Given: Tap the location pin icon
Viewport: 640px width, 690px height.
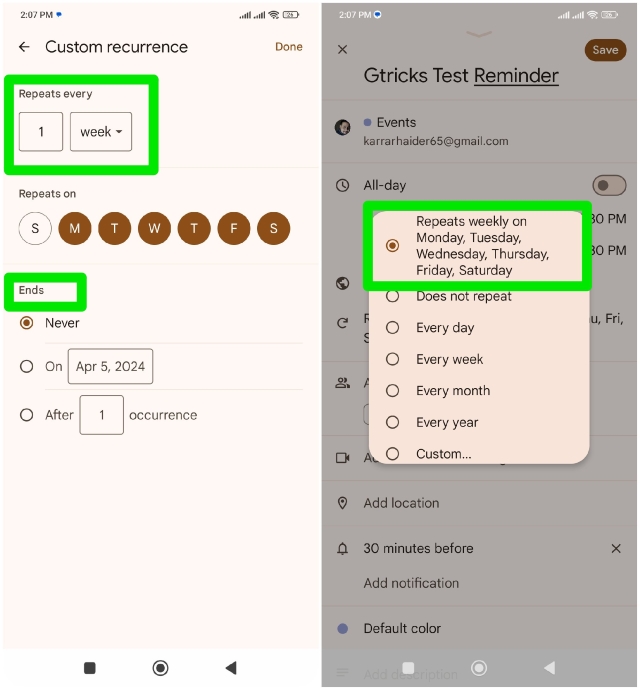Looking at the screenshot, I should 343,503.
